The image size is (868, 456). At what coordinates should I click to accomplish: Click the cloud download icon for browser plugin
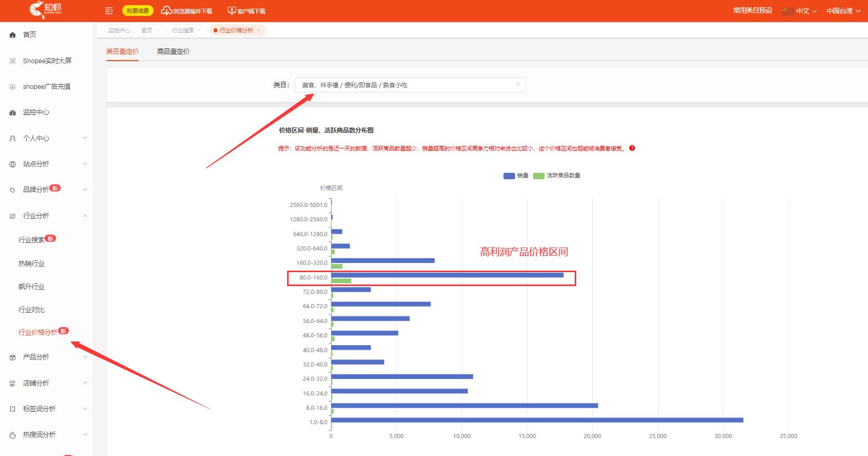tap(166, 11)
